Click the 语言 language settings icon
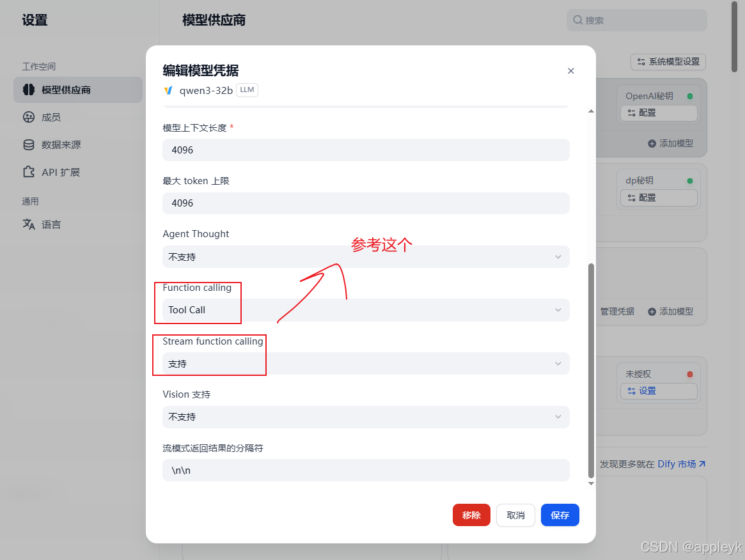The width and height of the screenshot is (745, 560). [x=29, y=224]
